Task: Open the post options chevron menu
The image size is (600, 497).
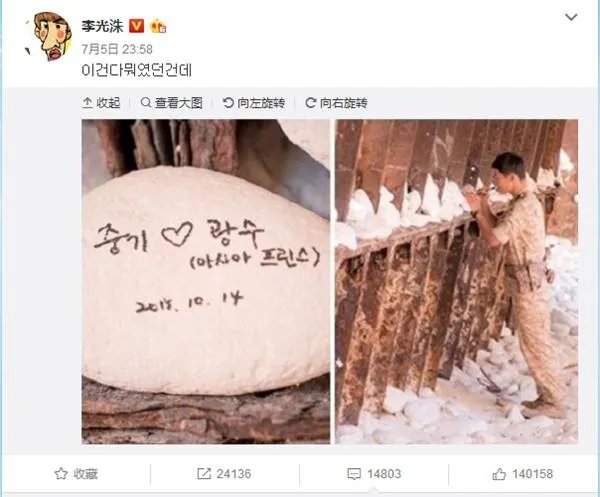Action: [x=571, y=17]
